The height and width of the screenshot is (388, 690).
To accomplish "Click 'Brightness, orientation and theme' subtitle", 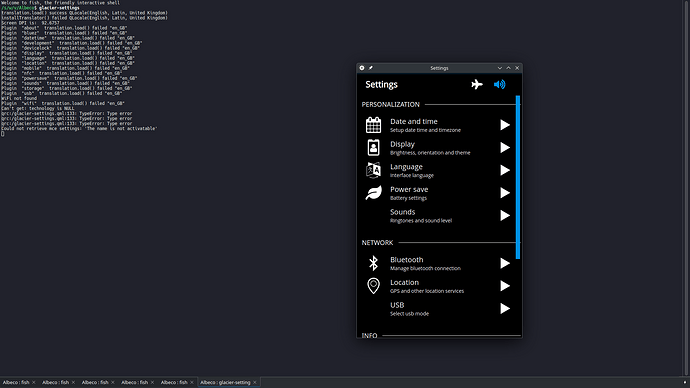I will (430, 153).
